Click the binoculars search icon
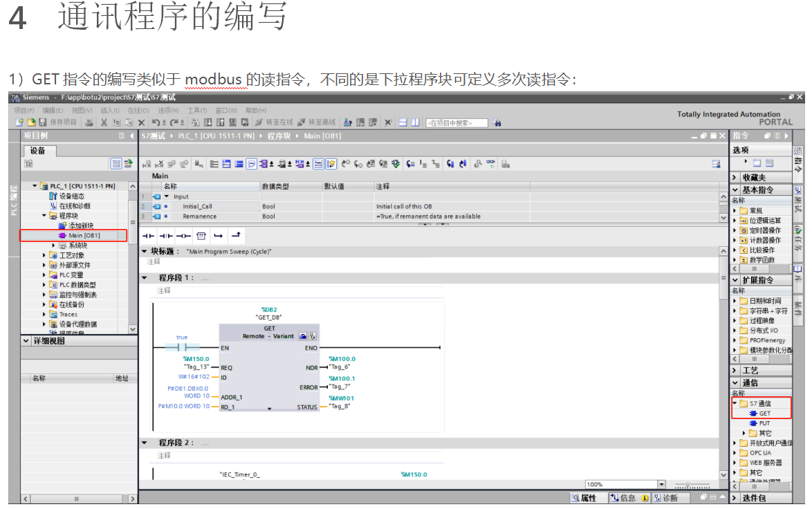The width and height of the screenshot is (812, 509). click(x=497, y=122)
